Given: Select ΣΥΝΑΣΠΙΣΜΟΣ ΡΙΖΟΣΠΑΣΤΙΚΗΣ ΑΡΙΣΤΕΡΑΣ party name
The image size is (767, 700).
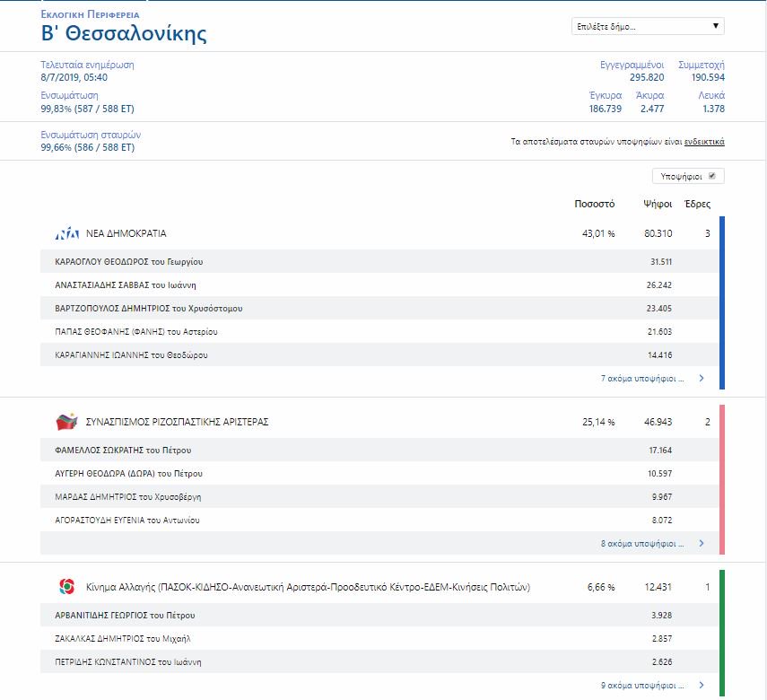Looking at the screenshot, I should 177,422.
